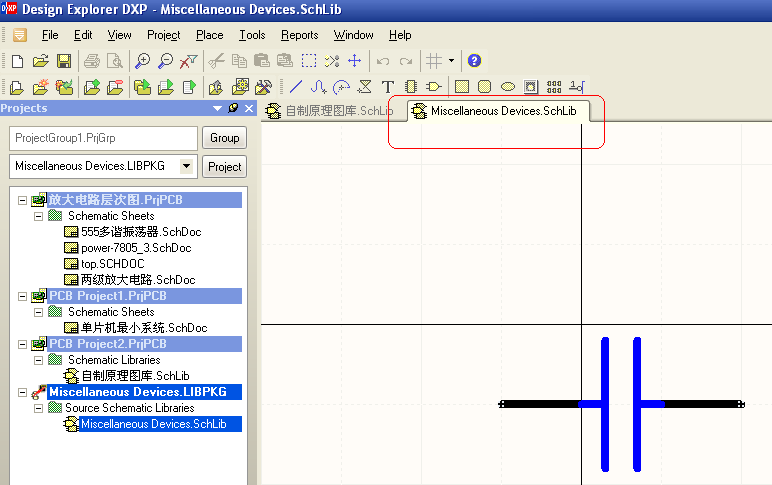Select the text string T tool
The width and height of the screenshot is (772, 485).
pyautogui.click(x=387, y=87)
